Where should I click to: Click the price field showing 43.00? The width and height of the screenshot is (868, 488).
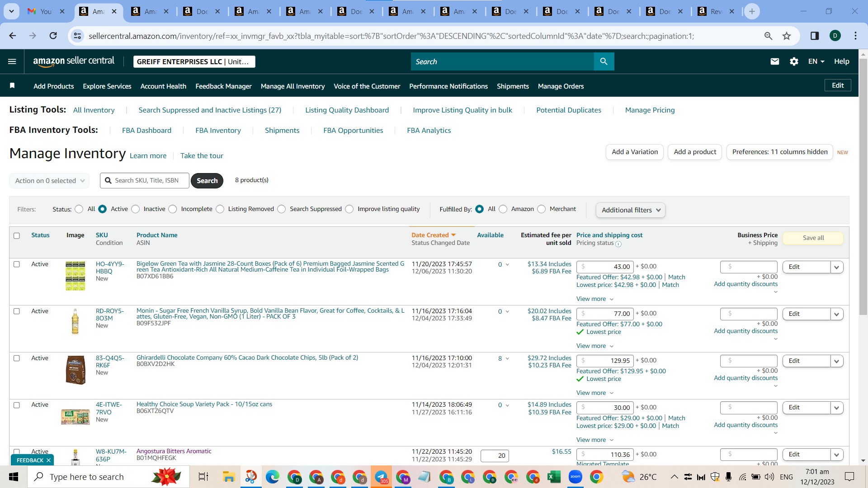click(x=605, y=267)
